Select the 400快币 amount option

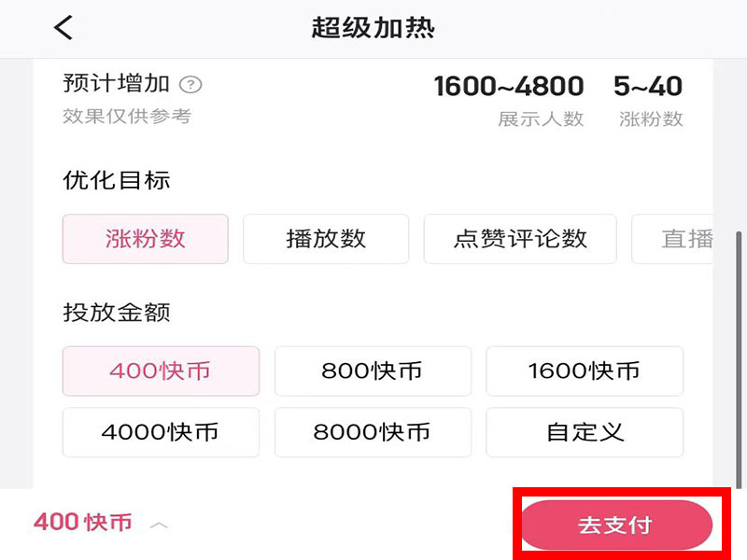coord(161,371)
